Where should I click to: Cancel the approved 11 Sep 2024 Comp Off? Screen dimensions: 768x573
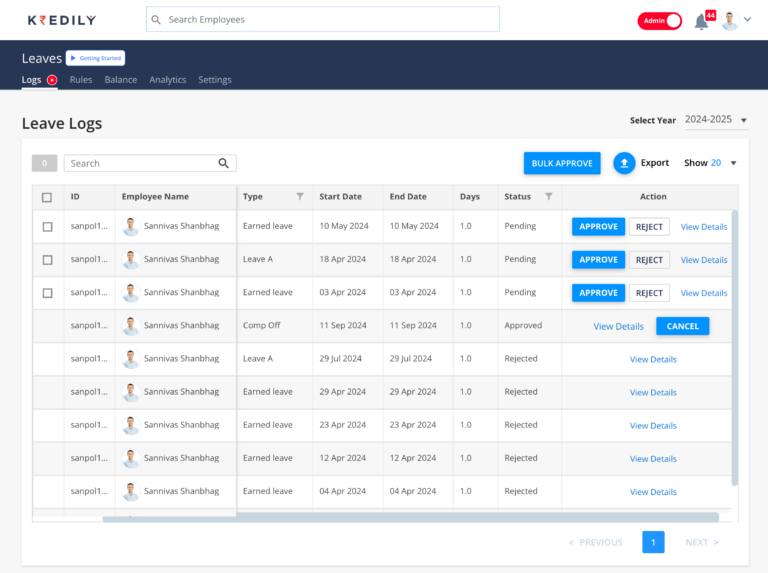click(x=682, y=326)
